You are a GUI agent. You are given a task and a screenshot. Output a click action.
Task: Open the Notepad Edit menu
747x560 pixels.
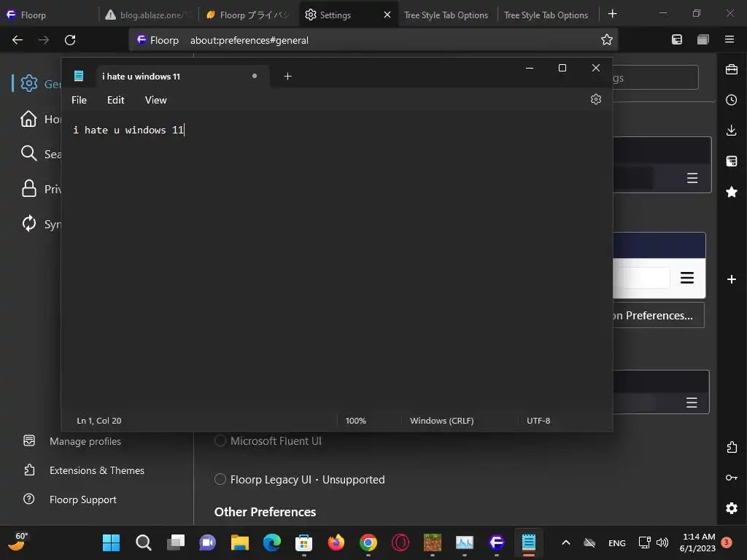pyautogui.click(x=116, y=100)
